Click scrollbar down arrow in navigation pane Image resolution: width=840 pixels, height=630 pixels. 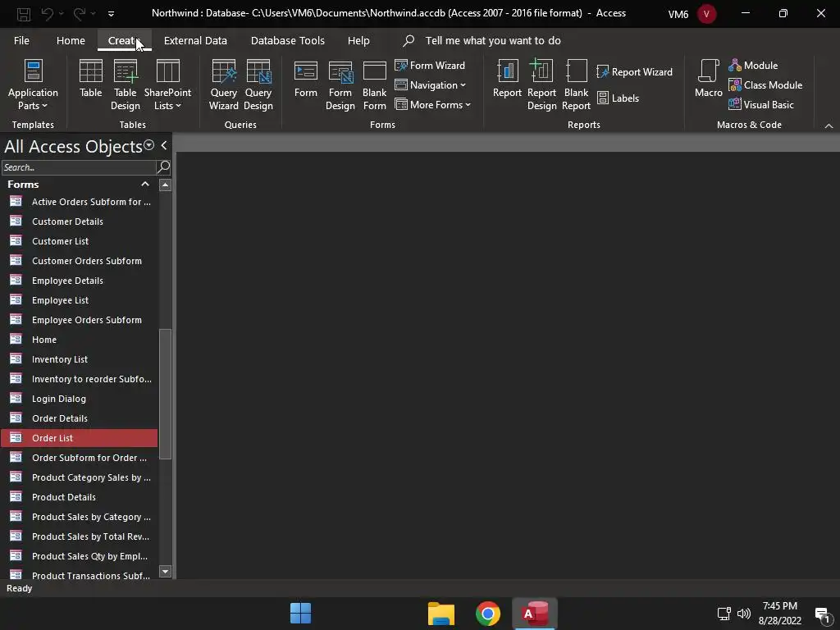165,572
